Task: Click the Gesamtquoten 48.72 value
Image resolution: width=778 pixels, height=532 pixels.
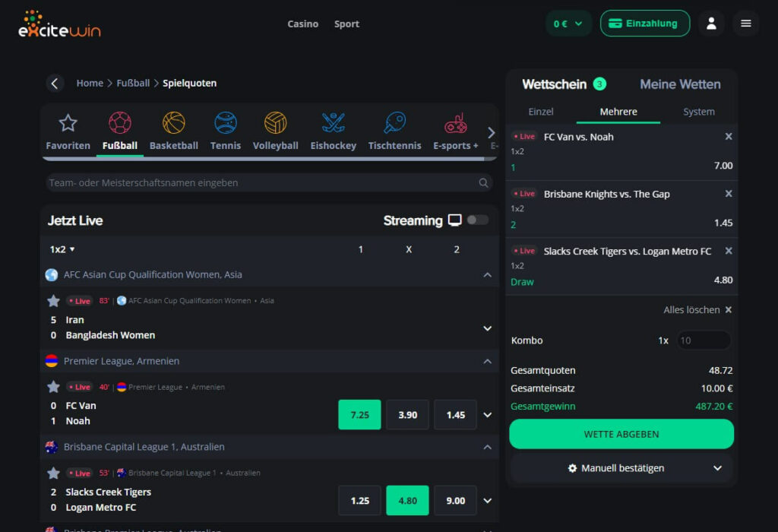Action: click(720, 370)
